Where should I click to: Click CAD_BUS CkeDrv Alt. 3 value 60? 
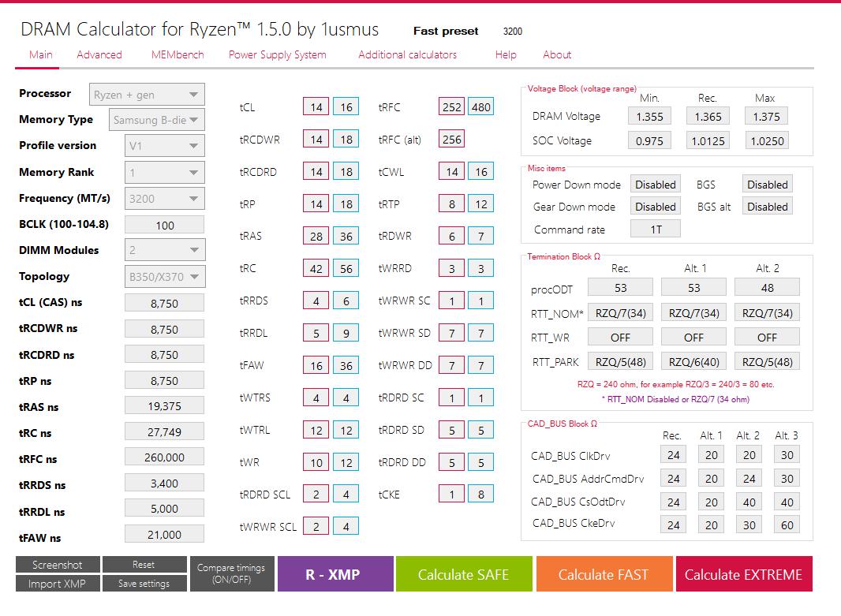click(x=787, y=525)
